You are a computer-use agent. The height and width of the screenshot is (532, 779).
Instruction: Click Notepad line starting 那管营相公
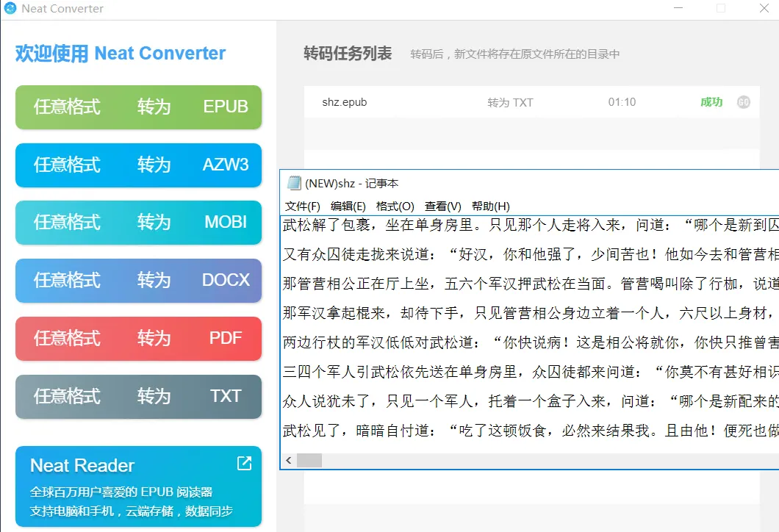530,284
